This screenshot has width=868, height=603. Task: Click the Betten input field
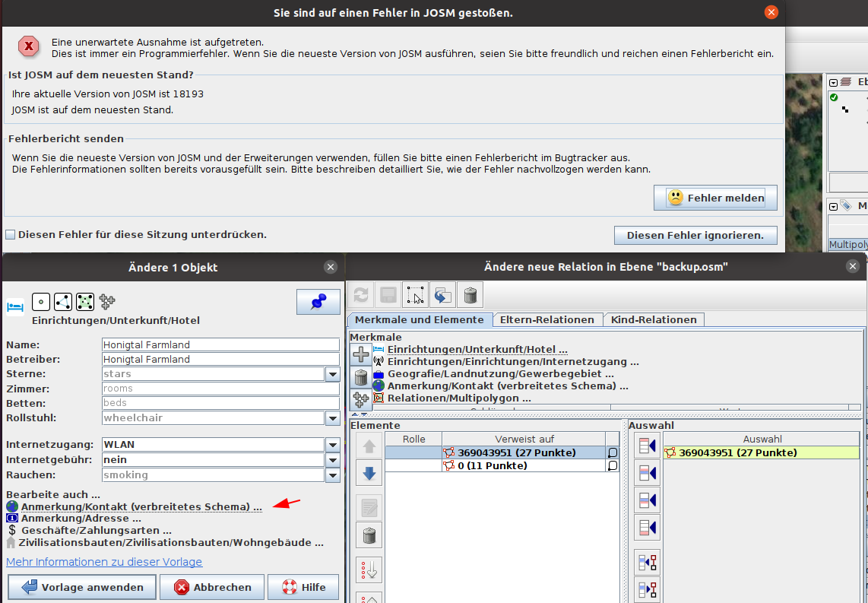[x=220, y=403]
